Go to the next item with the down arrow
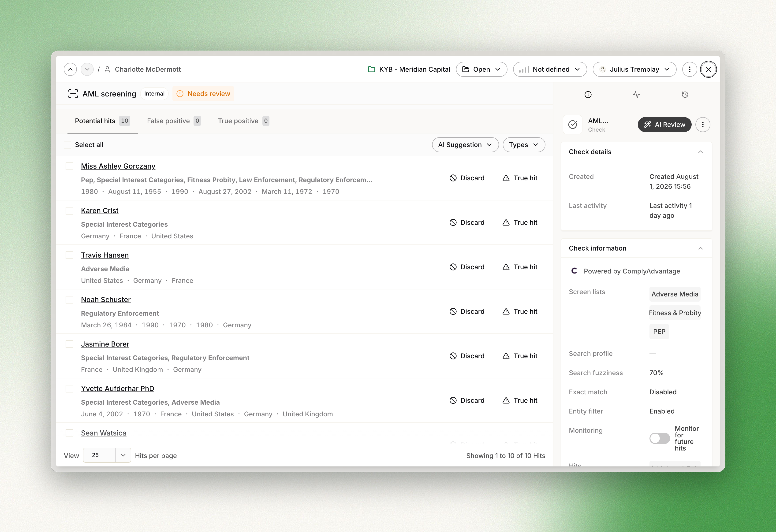This screenshot has height=532, width=776. point(87,69)
